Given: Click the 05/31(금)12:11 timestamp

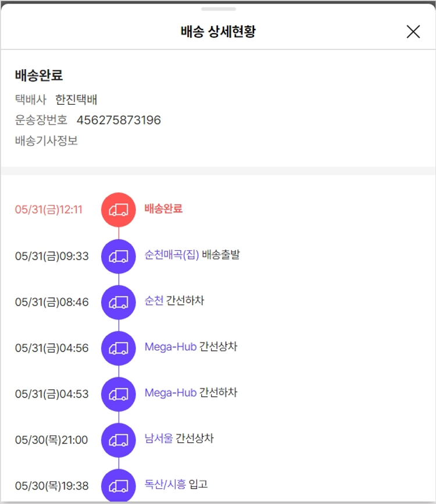Looking at the screenshot, I should click(49, 210).
